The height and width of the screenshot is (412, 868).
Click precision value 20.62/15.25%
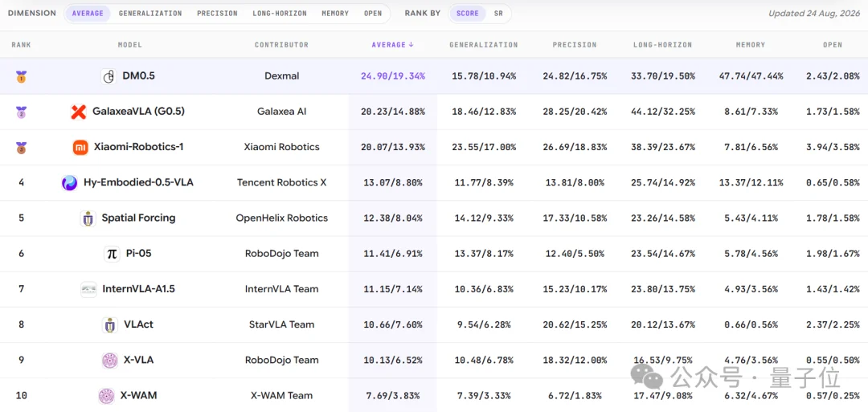coord(575,324)
